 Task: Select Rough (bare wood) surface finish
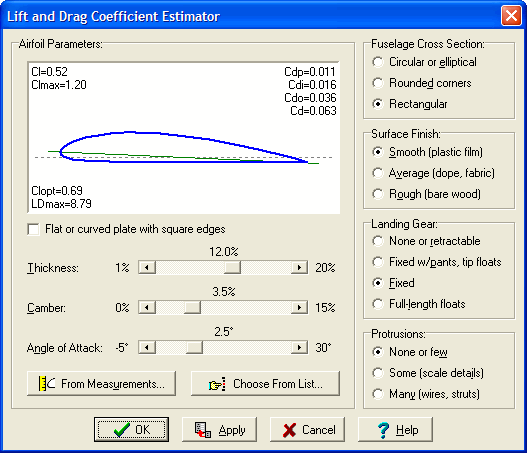point(378,194)
